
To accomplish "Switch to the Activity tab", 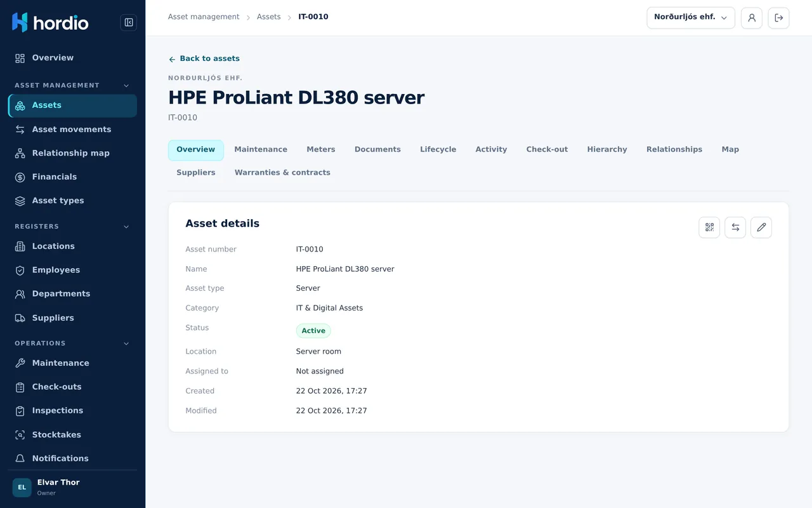I will click(492, 150).
